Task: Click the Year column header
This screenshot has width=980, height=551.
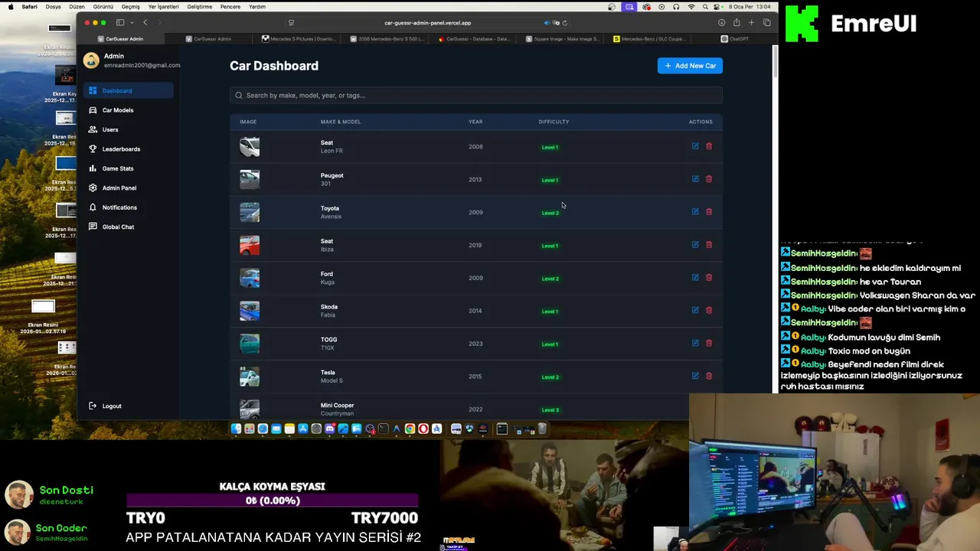Action: pyautogui.click(x=475, y=122)
